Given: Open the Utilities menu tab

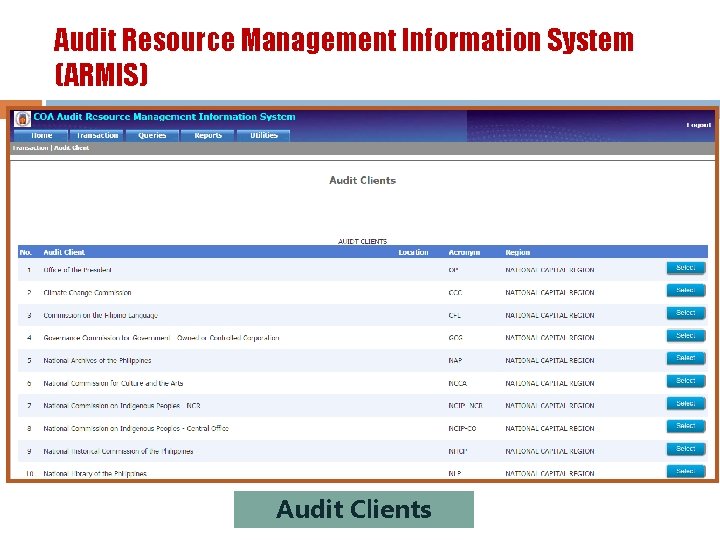Looking at the screenshot, I should [x=264, y=135].
